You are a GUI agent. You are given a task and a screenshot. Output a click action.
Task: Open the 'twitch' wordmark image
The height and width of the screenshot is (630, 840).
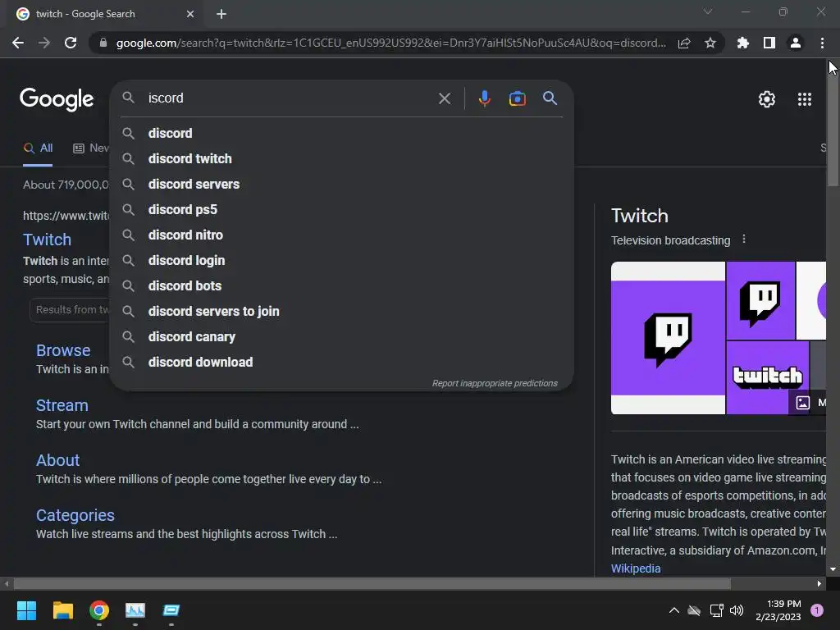tap(767, 377)
